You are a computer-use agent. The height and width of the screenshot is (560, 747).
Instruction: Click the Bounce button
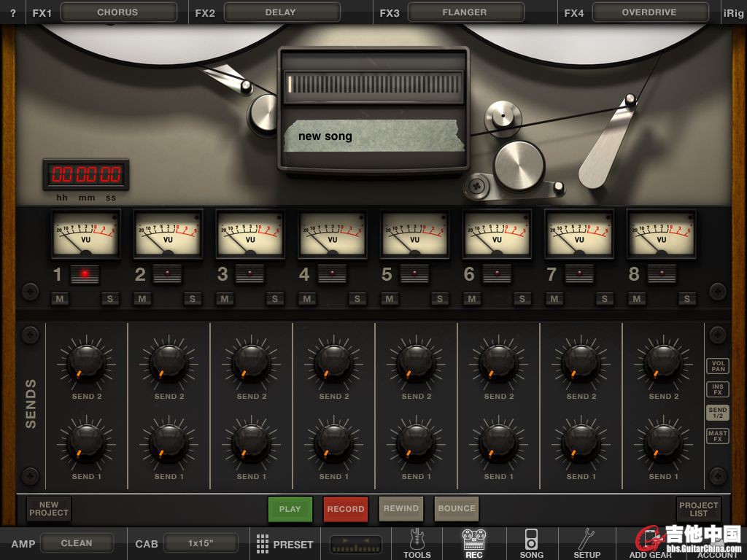click(457, 508)
